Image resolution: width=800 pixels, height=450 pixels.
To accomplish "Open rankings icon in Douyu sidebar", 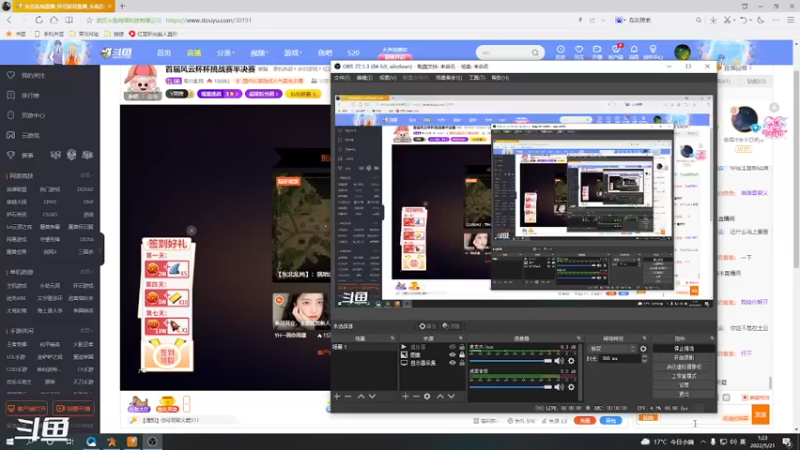I will (11, 95).
